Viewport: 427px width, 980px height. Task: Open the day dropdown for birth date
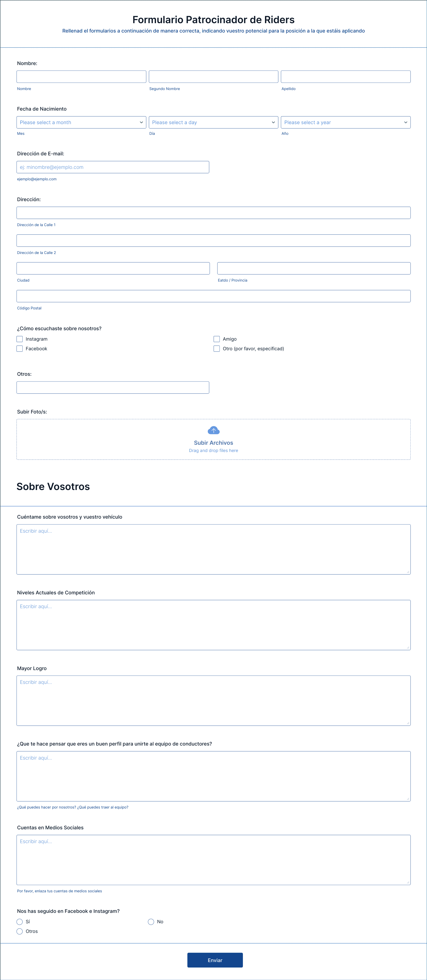[213, 122]
